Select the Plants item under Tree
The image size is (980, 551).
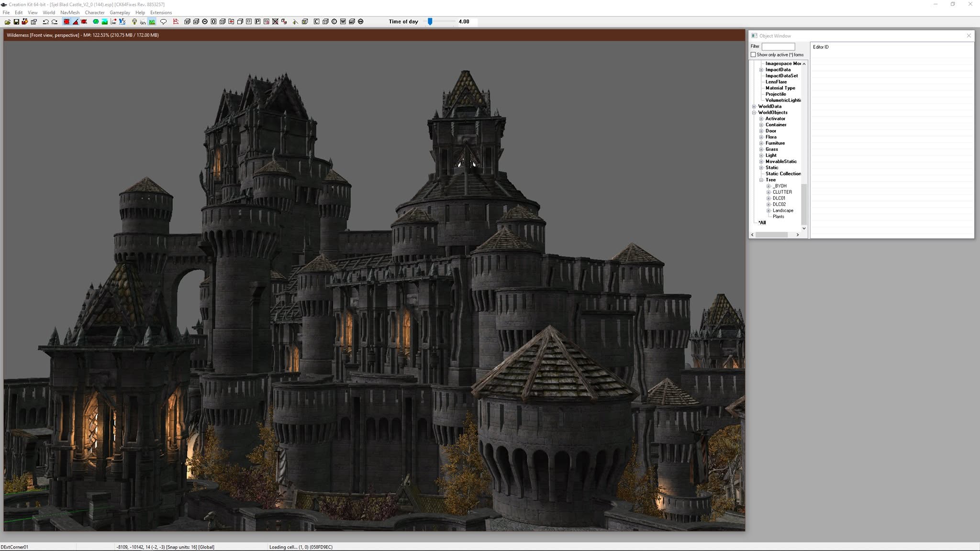tap(779, 217)
